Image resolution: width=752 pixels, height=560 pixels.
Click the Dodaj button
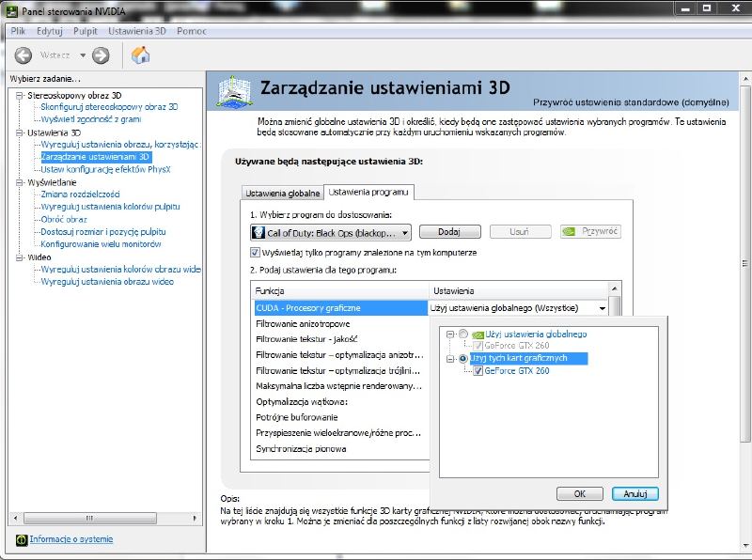tap(449, 232)
